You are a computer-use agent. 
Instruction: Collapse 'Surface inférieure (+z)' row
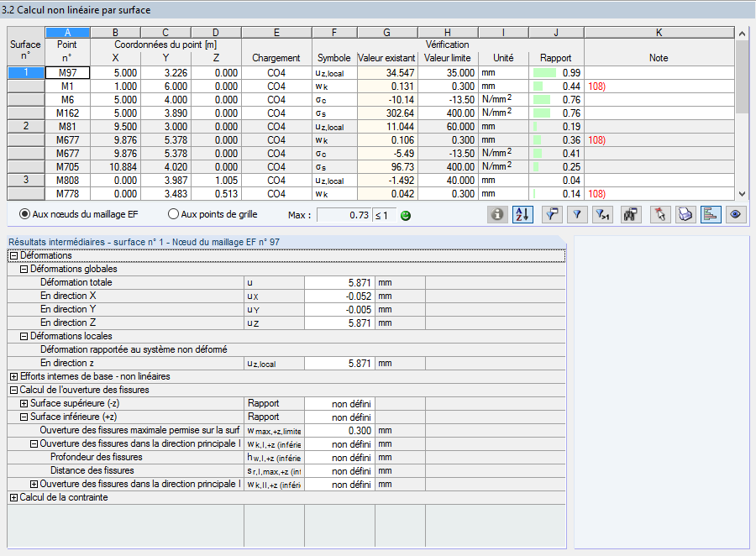(24, 417)
